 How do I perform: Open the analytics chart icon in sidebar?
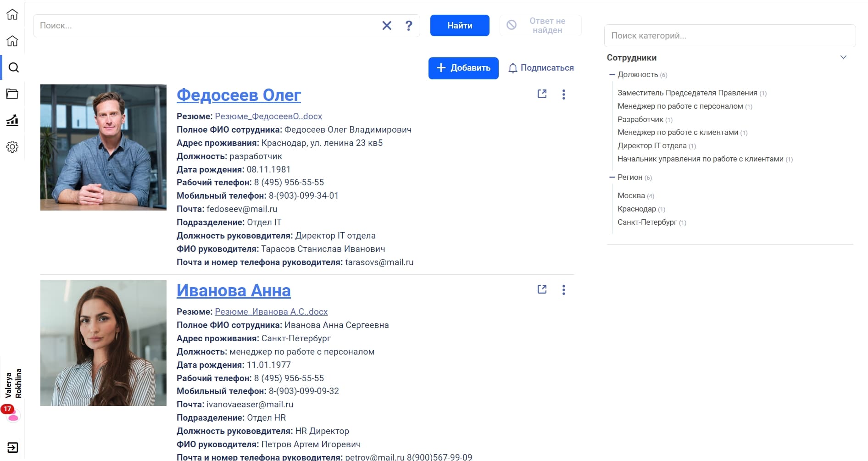(12, 121)
